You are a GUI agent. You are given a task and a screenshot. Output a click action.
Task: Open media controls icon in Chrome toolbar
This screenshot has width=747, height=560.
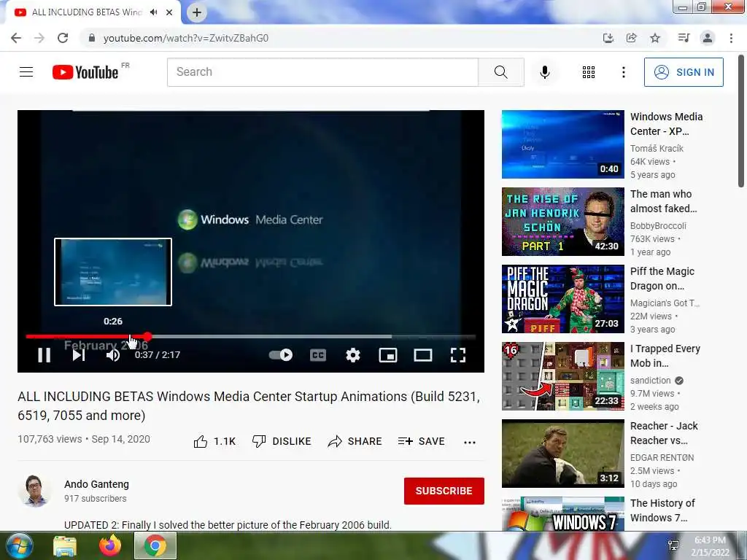(684, 38)
